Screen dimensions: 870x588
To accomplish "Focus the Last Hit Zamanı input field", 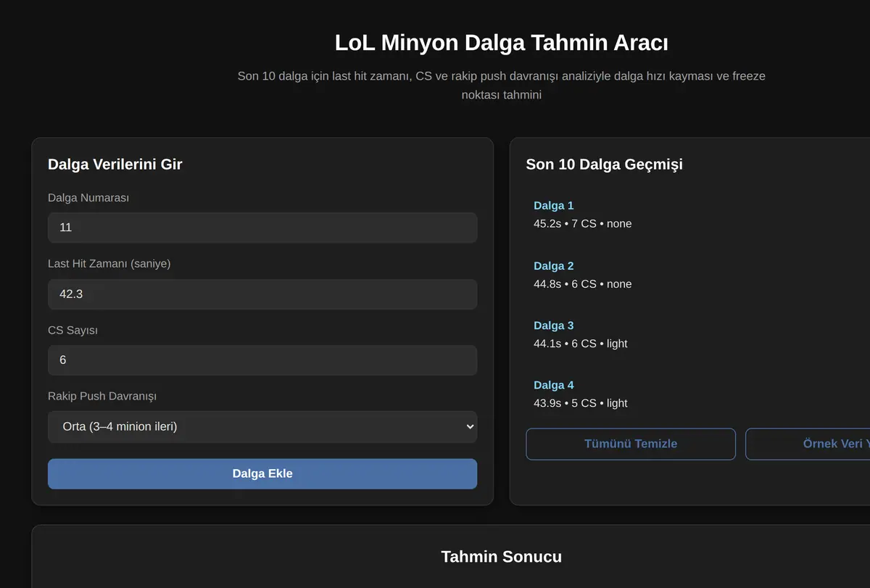I will click(x=262, y=294).
